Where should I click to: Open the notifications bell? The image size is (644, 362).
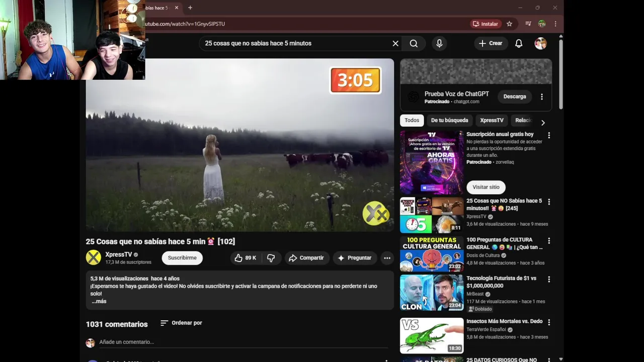[x=519, y=43]
